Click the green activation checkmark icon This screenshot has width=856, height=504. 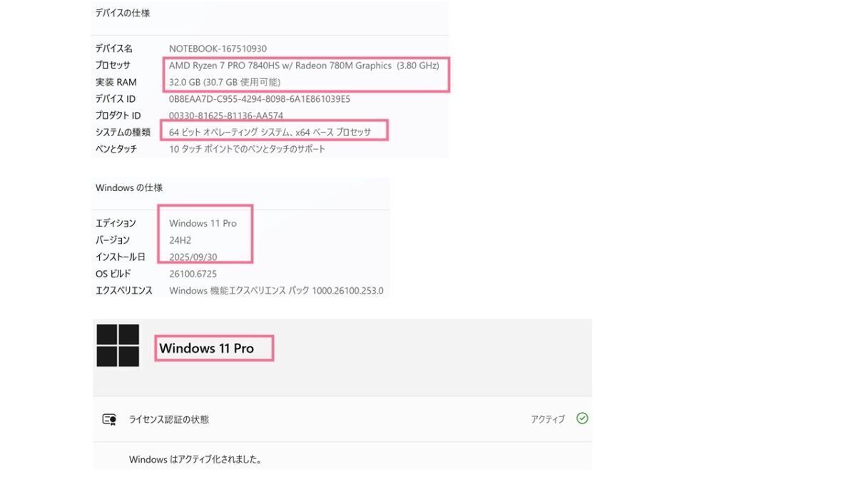(582, 418)
